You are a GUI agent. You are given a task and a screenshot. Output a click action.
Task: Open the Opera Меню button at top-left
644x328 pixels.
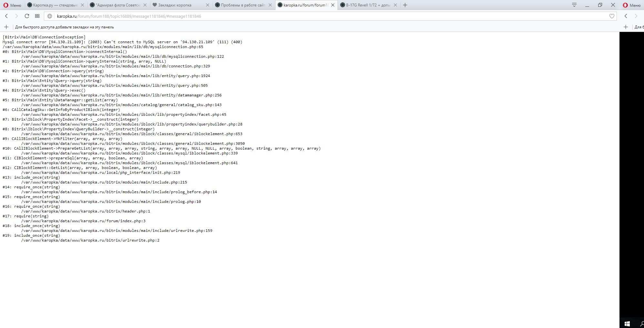[x=12, y=5]
